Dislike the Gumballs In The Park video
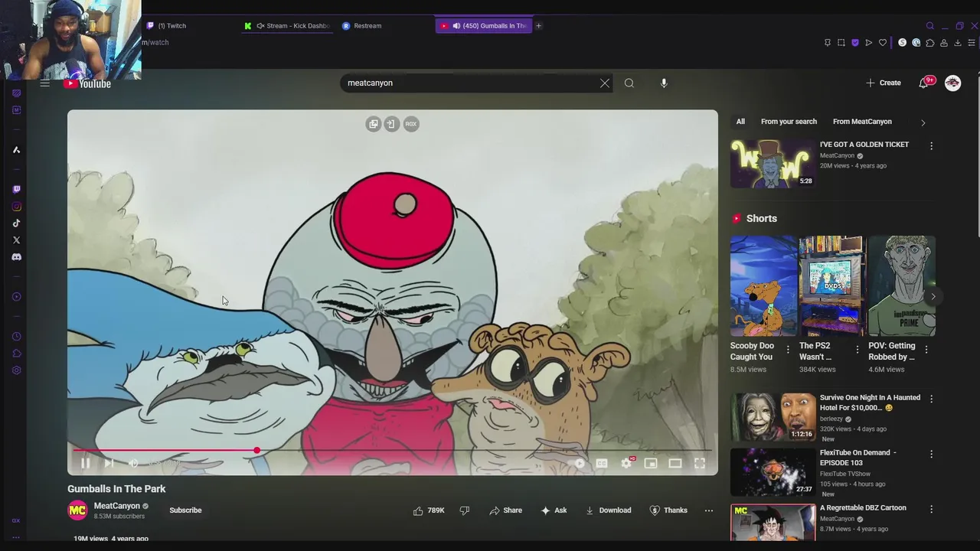980x551 pixels. pyautogui.click(x=465, y=510)
